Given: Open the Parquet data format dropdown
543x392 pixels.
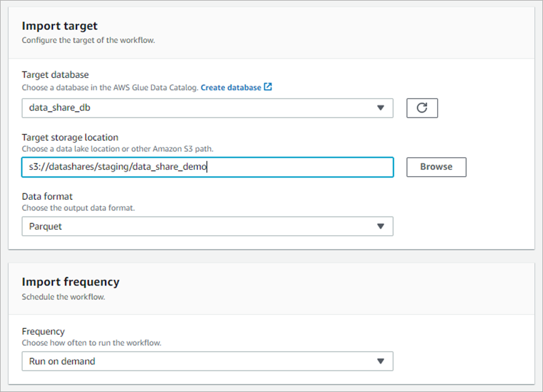Looking at the screenshot, I should click(x=199, y=226).
